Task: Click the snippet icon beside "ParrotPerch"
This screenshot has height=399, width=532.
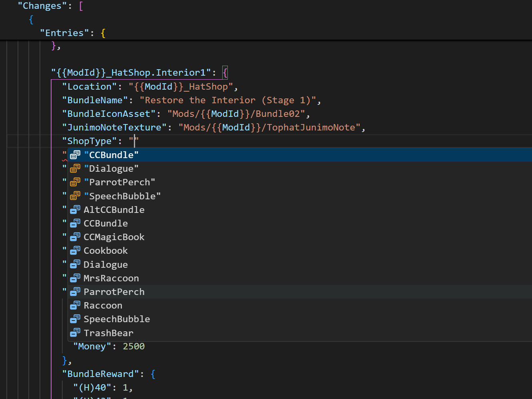Action: click(75, 182)
